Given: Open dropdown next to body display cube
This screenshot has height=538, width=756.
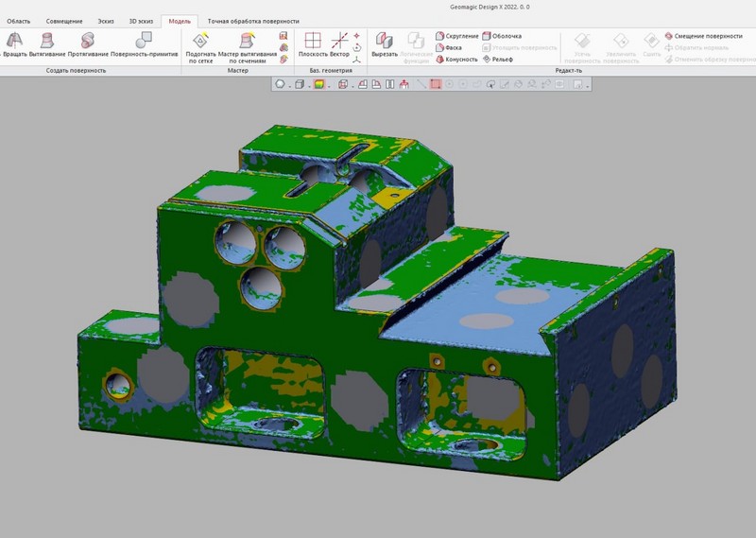Looking at the screenshot, I should pyautogui.click(x=309, y=86).
